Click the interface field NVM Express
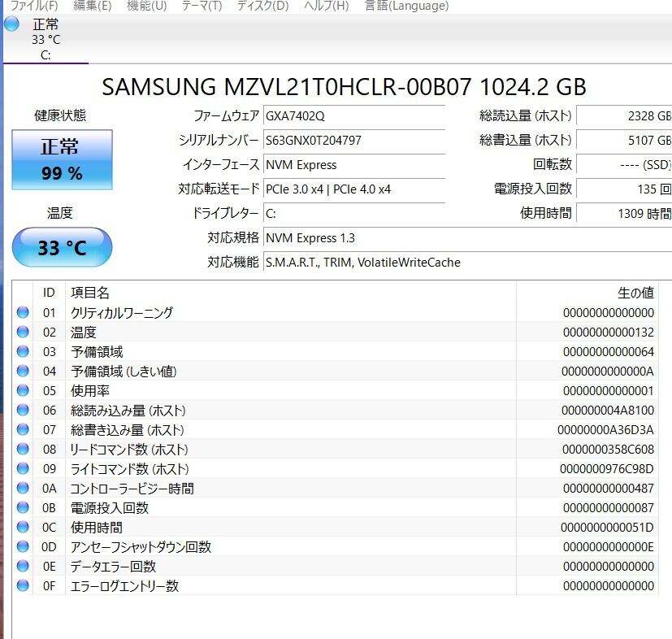The height and width of the screenshot is (639, 672). 354,165
